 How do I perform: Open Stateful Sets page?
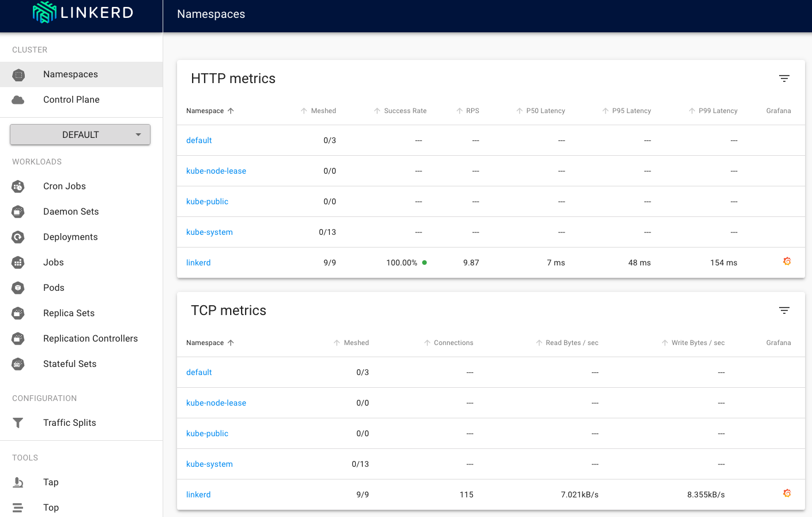coord(81,364)
